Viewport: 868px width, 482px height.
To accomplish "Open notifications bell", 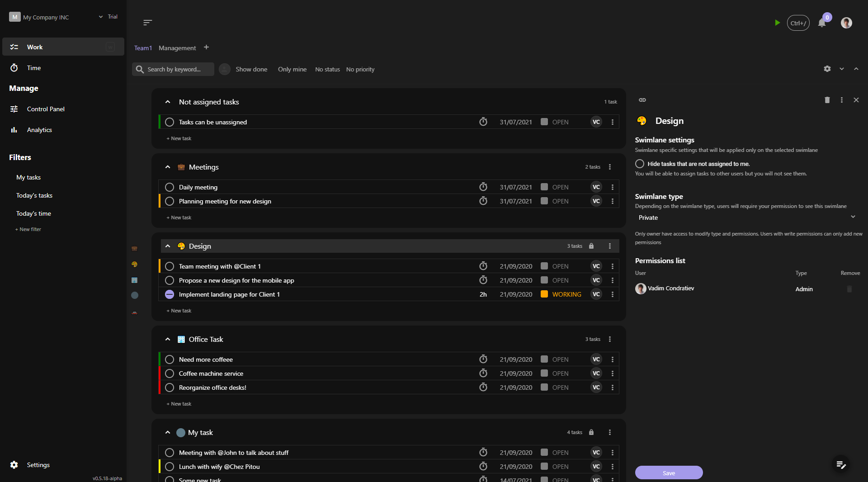I will tap(822, 23).
